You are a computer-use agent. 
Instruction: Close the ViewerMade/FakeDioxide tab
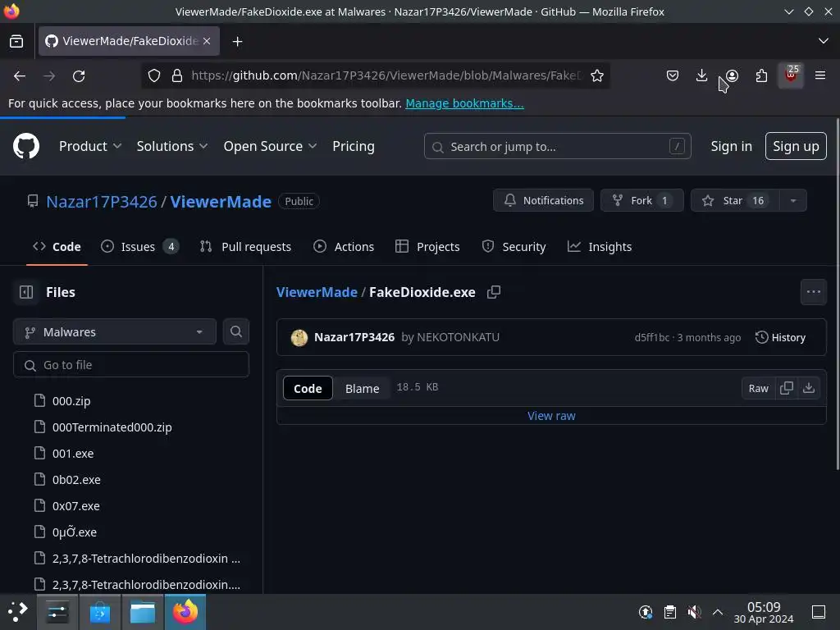pyautogui.click(x=207, y=41)
